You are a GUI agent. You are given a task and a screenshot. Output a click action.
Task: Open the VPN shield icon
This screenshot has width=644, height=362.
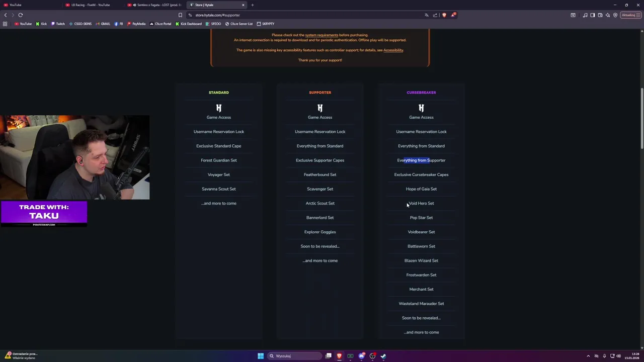coord(615,15)
